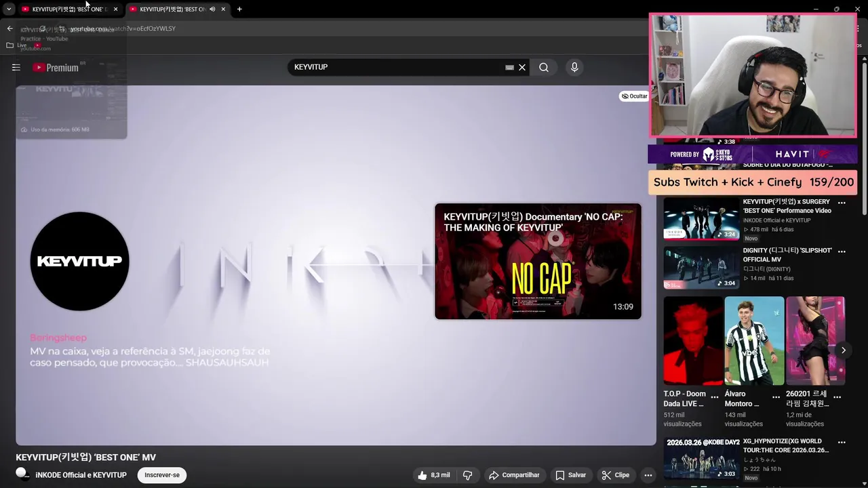Like the video with 8,3 mil

coord(434,475)
